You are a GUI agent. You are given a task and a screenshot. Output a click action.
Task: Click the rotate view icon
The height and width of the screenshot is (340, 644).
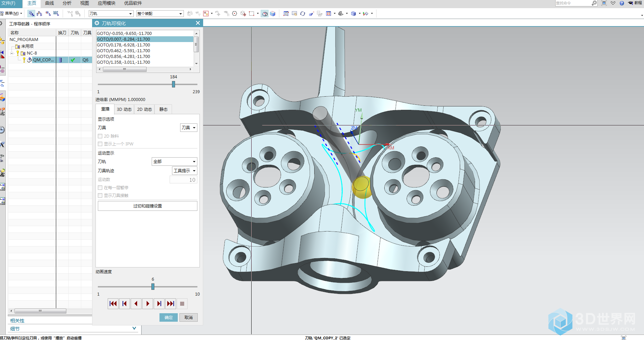pos(303,14)
